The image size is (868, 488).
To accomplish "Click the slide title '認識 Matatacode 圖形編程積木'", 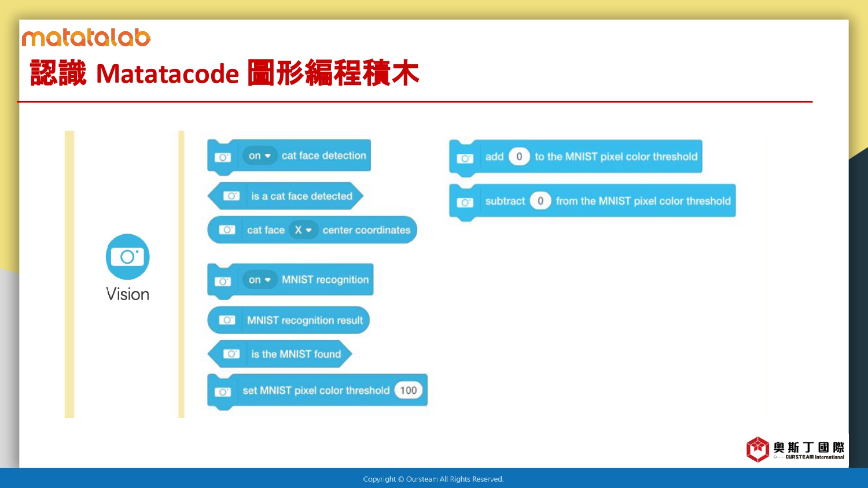I will pyautogui.click(x=225, y=73).
